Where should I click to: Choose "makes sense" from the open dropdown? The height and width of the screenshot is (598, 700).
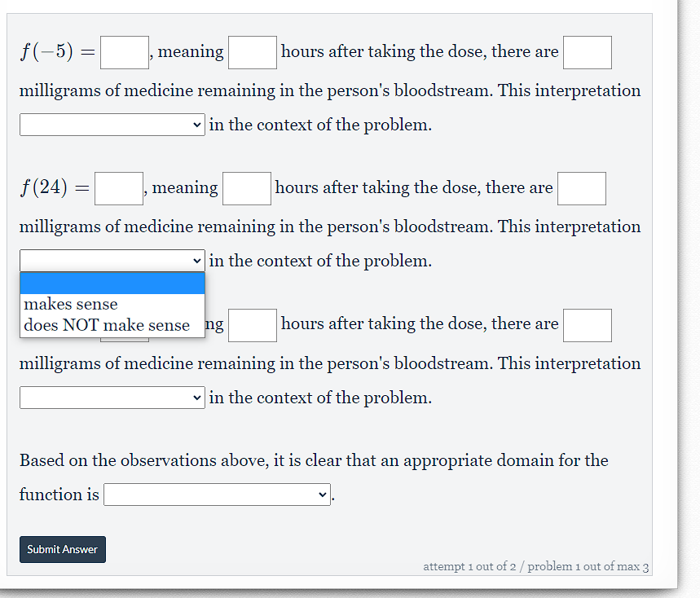pyautogui.click(x=112, y=304)
